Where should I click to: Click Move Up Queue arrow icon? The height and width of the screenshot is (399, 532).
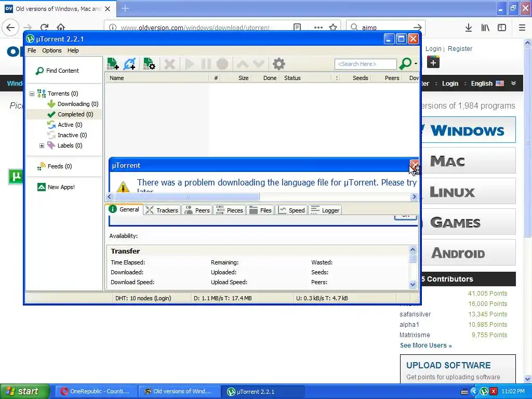click(242, 64)
